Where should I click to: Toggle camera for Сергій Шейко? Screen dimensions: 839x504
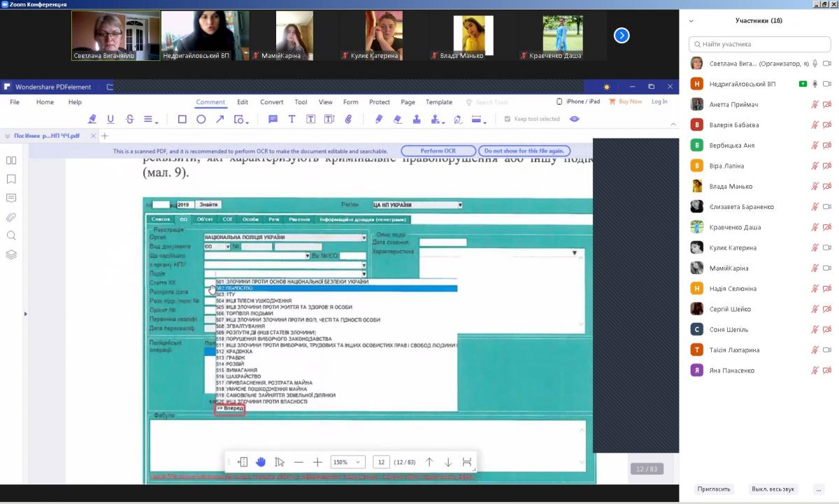click(827, 309)
